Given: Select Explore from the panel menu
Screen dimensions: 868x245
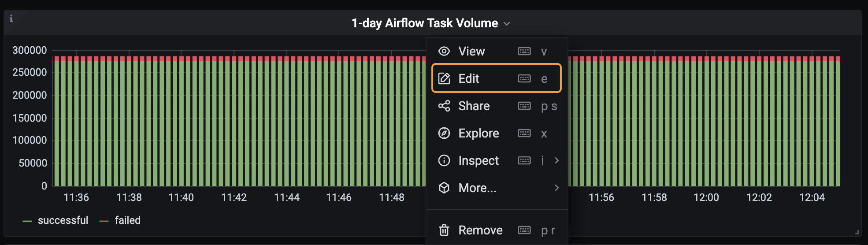Looking at the screenshot, I should point(479,133).
